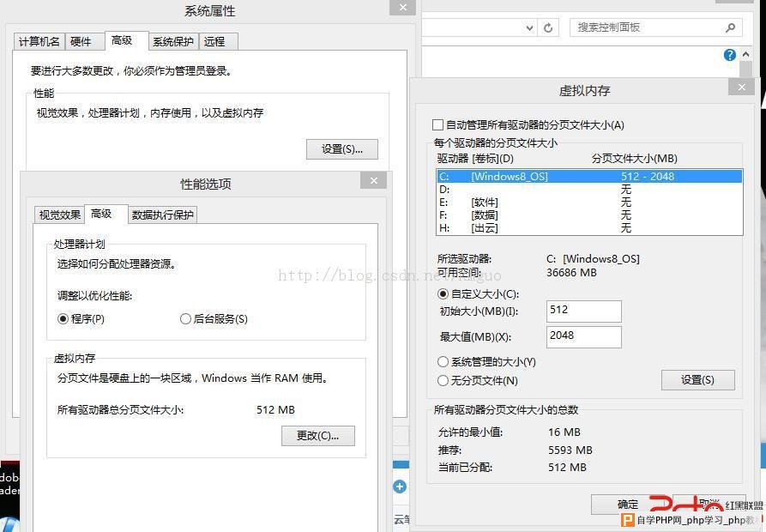Click 设置(S) button in 虚拟内存 dialog

pyautogui.click(x=697, y=380)
